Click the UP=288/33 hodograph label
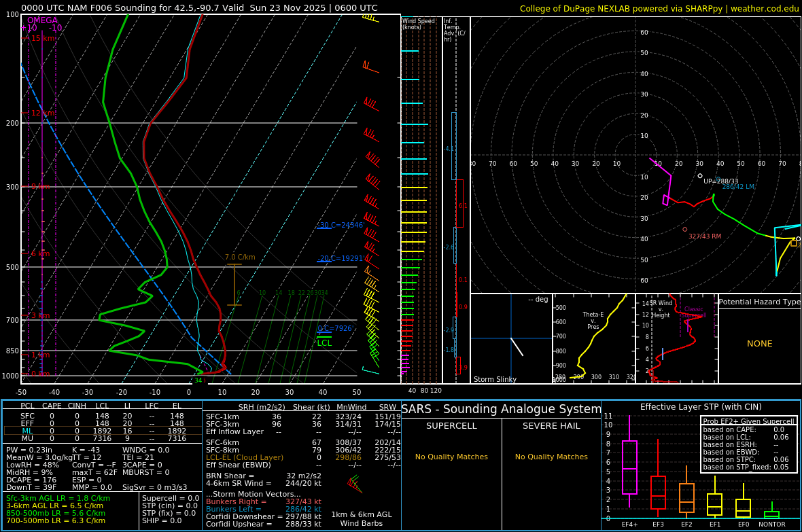802x532 pixels. (x=720, y=181)
